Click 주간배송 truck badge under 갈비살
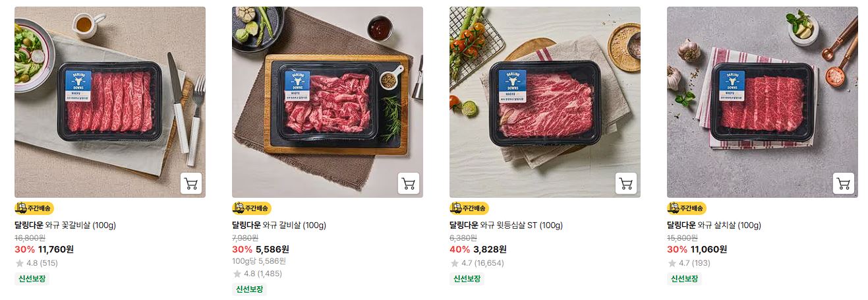Screen dimensions: 868x300 point(252,208)
